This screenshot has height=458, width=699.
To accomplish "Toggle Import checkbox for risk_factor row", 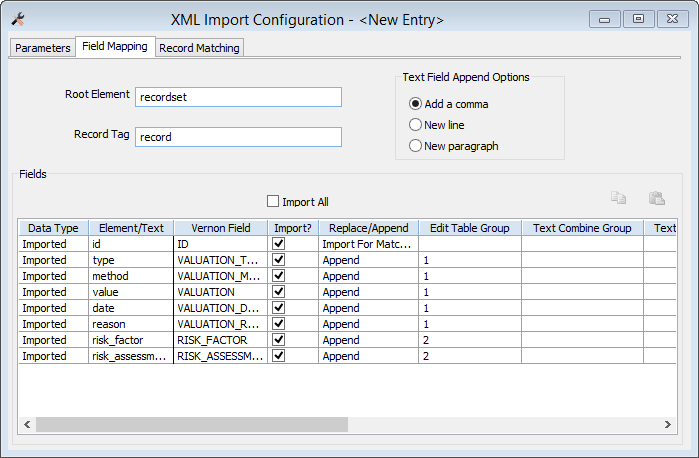I will (x=279, y=340).
